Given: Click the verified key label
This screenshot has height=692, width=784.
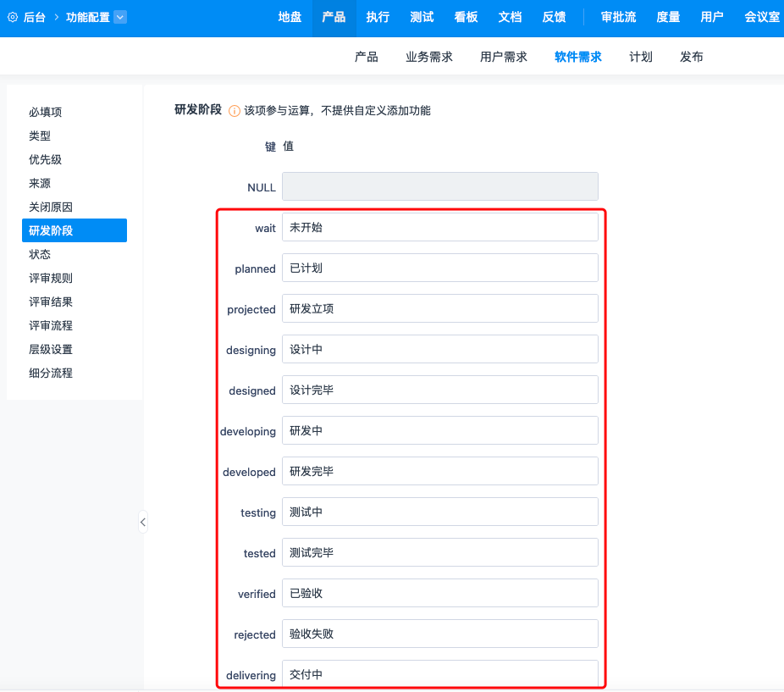Looking at the screenshot, I should (257, 594).
